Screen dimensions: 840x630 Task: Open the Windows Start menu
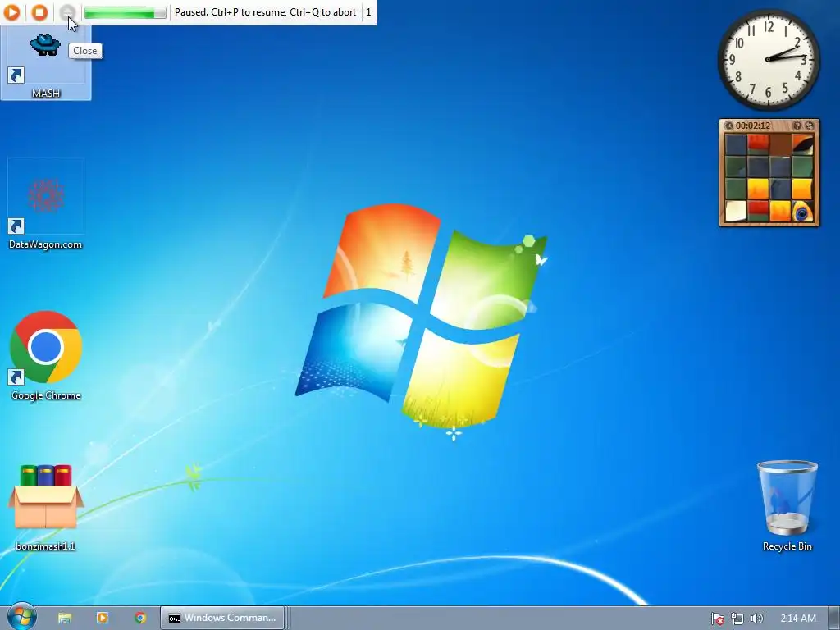point(21,617)
